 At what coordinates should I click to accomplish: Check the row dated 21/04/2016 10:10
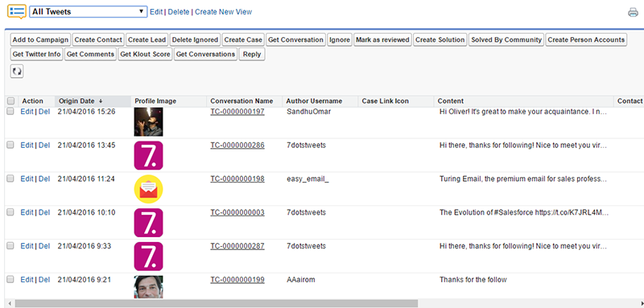click(x=10, y=212)
